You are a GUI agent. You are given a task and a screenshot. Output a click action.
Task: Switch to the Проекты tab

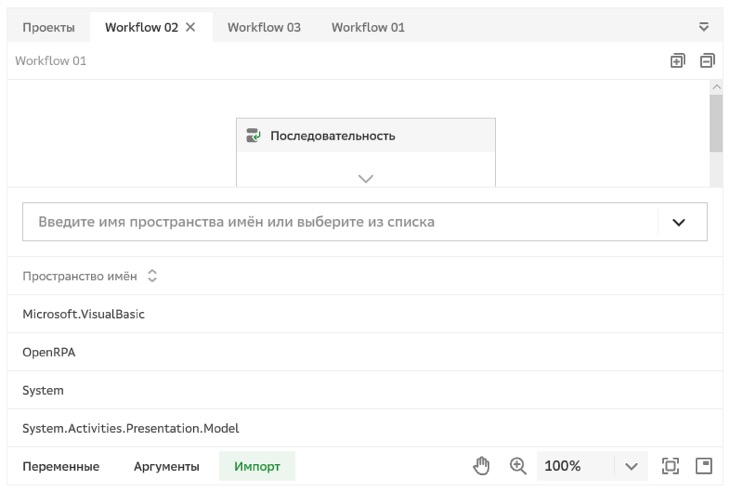click(49, 27)
